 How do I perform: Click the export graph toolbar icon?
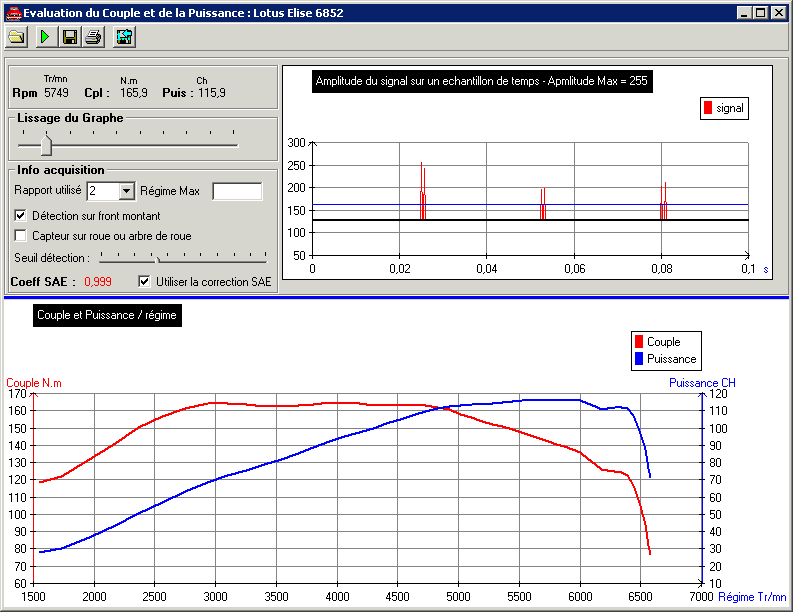click(125, 37)
